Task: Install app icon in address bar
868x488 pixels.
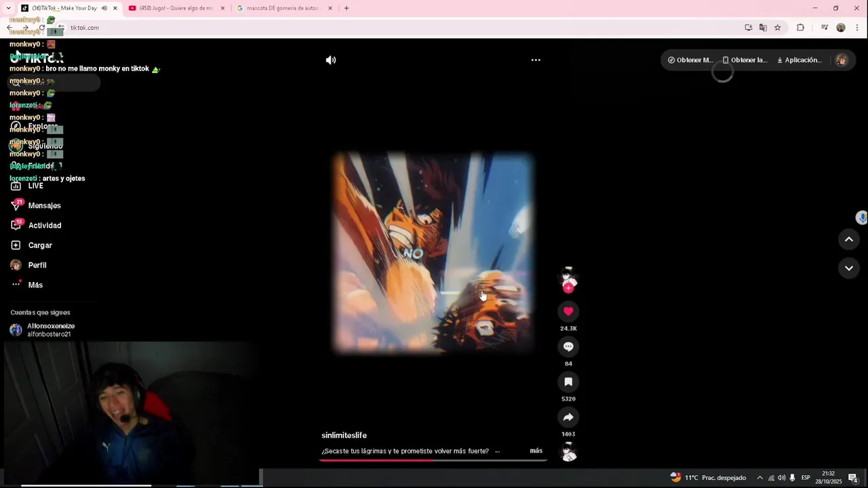Action: [749, 28]
